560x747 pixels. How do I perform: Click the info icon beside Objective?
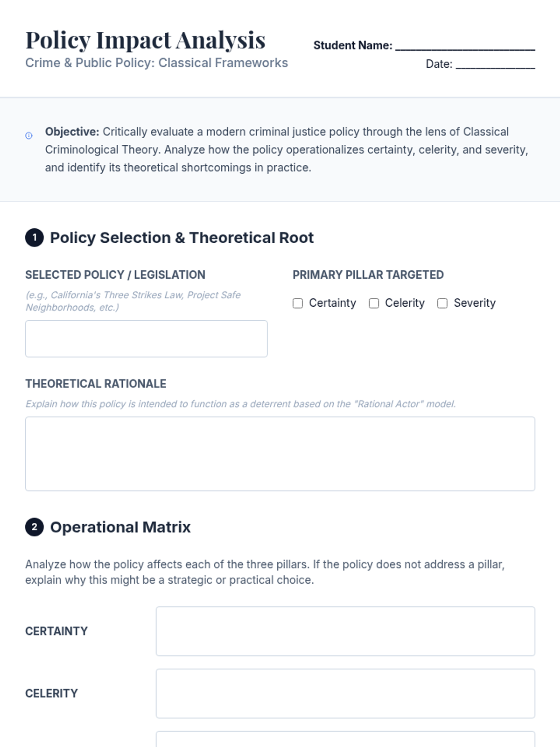[x=29, y=135]
